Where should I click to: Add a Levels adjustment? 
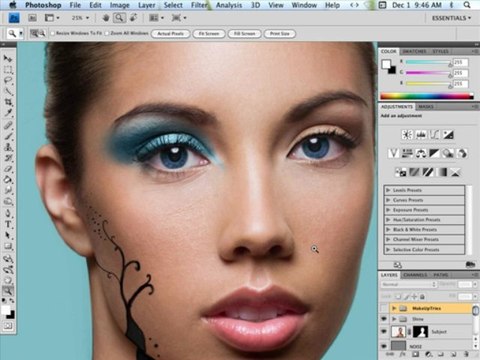click(x=421, y=135)
